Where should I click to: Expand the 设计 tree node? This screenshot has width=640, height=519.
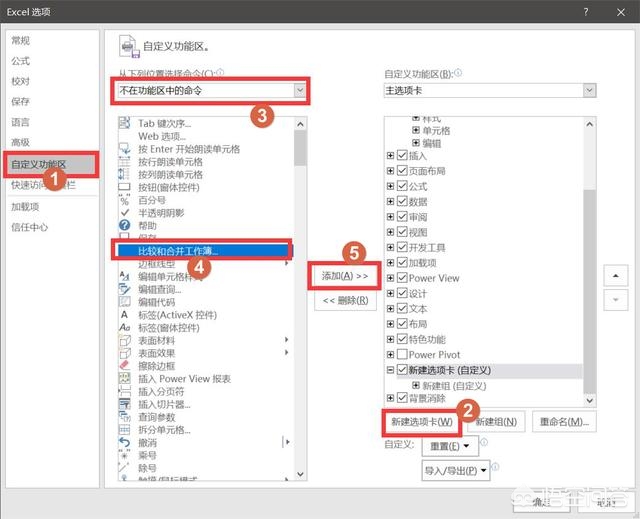(390, 293)
